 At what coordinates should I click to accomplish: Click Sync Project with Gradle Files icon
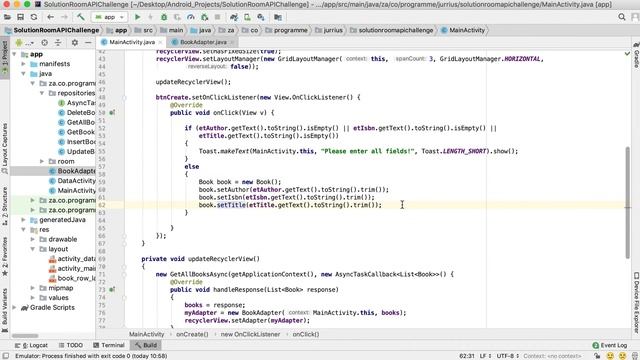click(x=234, y=17)
